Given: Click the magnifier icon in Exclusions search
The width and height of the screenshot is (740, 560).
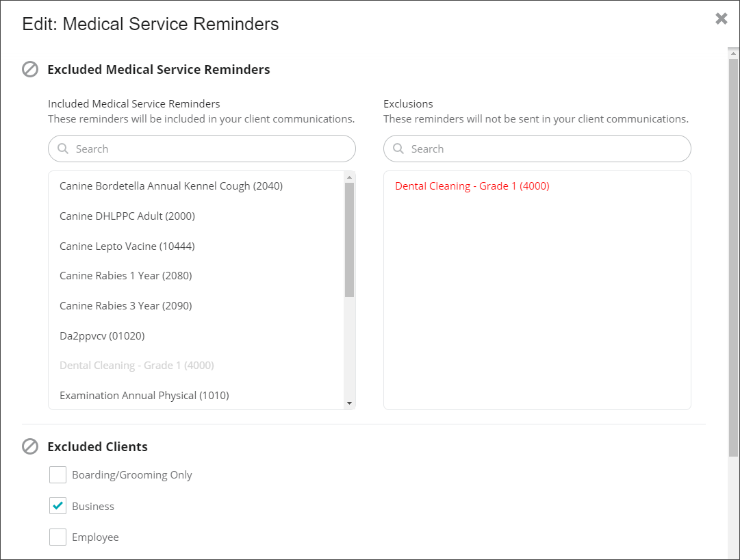Looking at the screenshot, I should [398, 149].
